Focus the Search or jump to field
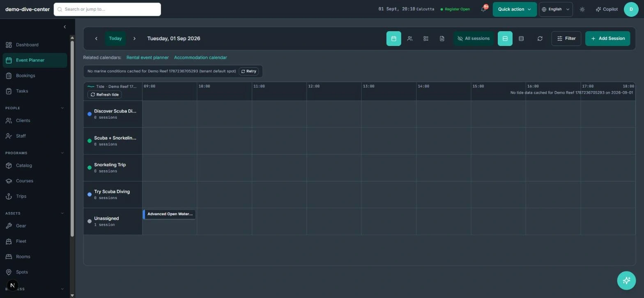The image size is (644, 298). (107, 9)
